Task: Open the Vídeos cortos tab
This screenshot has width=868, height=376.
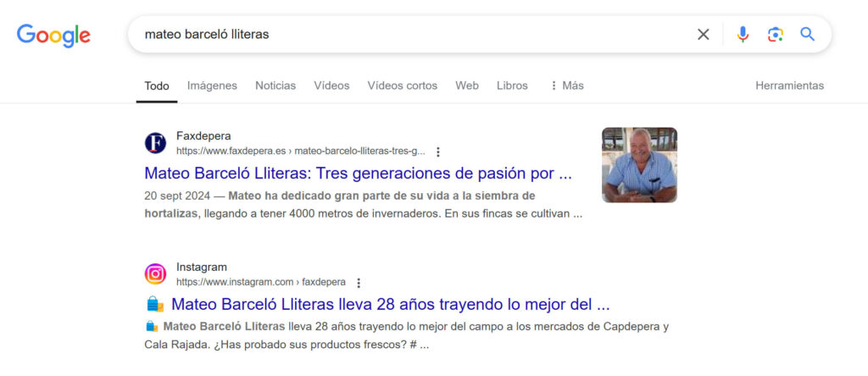Action: [x=402, y=86]
